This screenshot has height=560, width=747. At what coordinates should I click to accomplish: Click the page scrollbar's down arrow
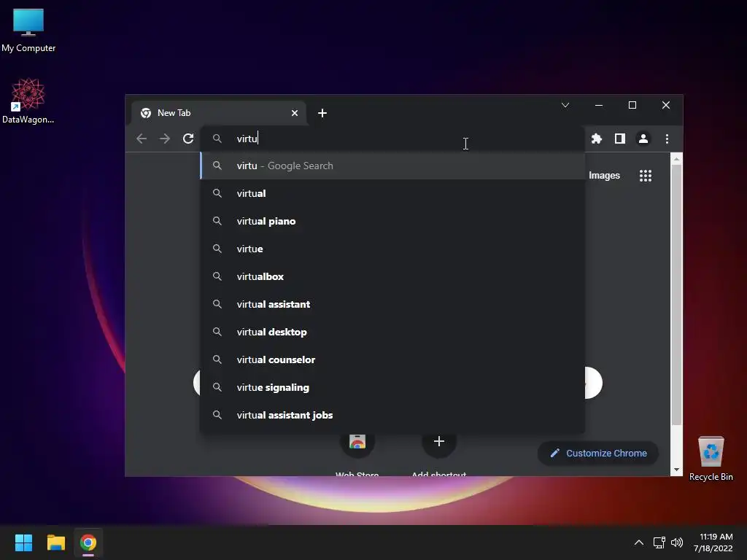(676, 470)
